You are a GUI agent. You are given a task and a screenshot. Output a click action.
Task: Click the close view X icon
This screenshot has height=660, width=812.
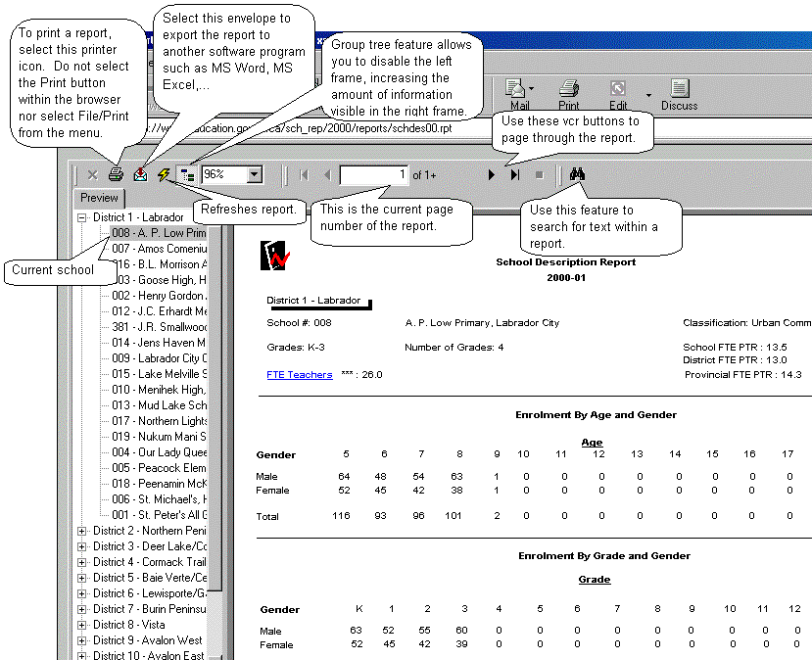click(x=92, y=174)
